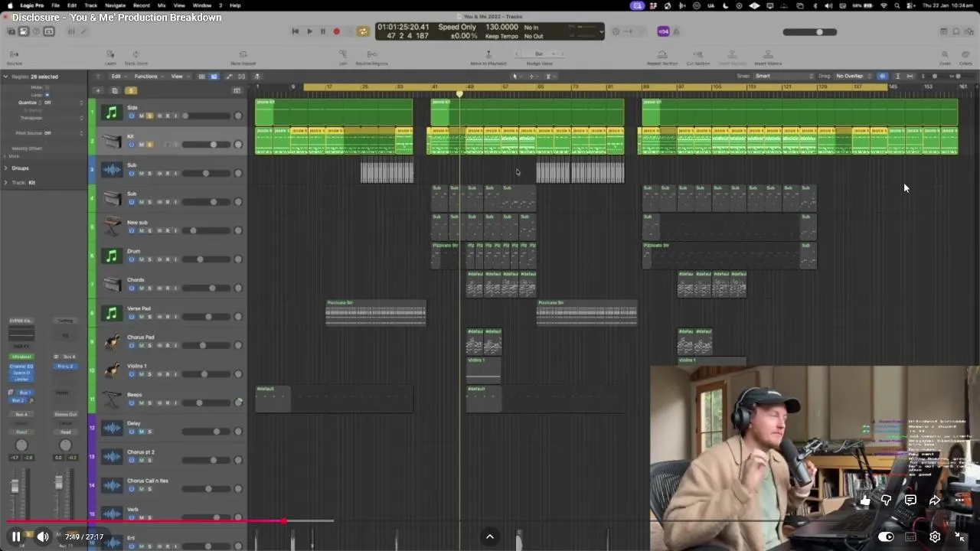The image size is (980, 551).
Task: Open the nudge value Bar dropdown
Action: click(x=541, y=54)
